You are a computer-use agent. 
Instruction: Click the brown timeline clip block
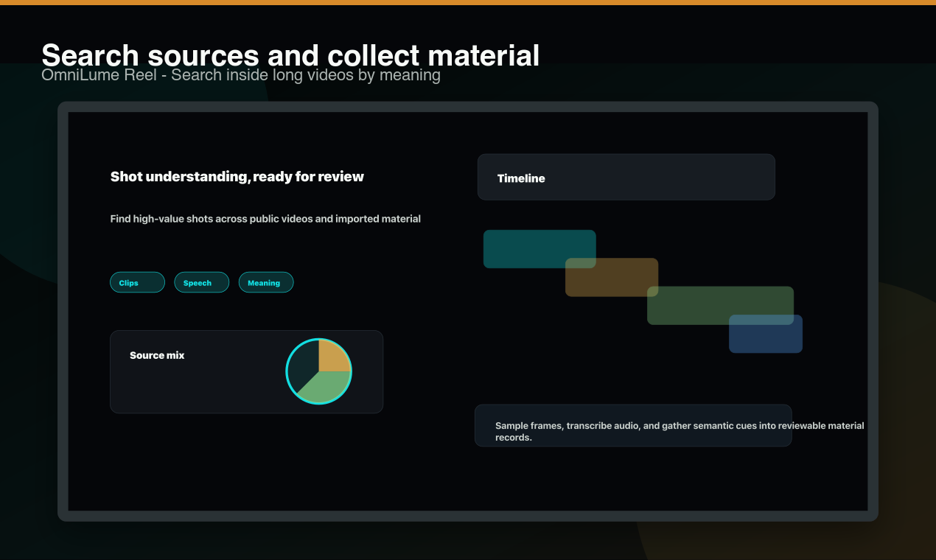click(612, 277)
